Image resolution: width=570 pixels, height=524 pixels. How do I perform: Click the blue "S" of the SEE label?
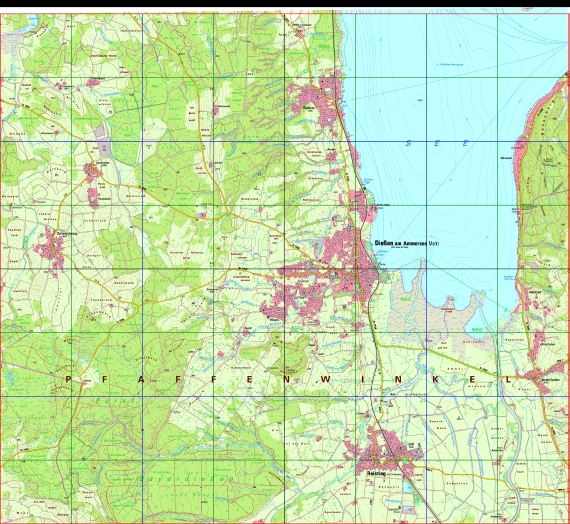pos(408,143)
